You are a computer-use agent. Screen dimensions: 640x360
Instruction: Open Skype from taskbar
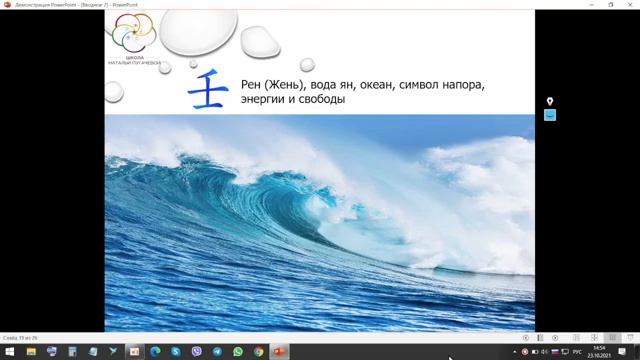point(176,351)
